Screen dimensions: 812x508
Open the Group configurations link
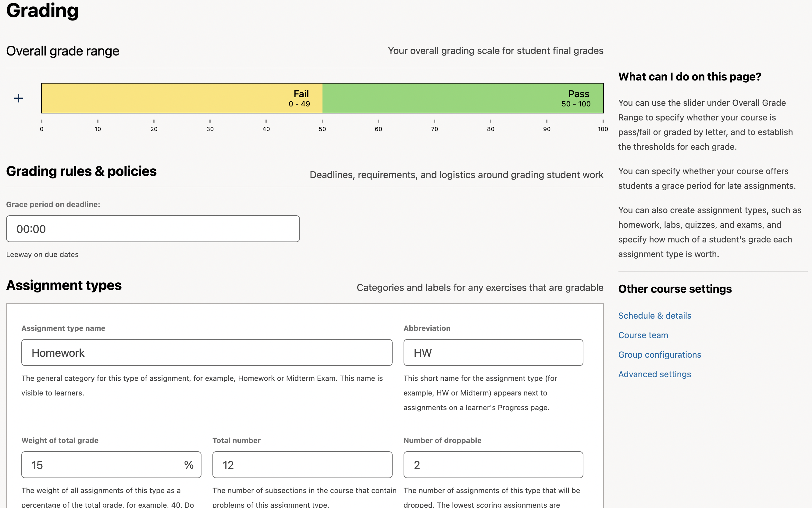(660, 354)
